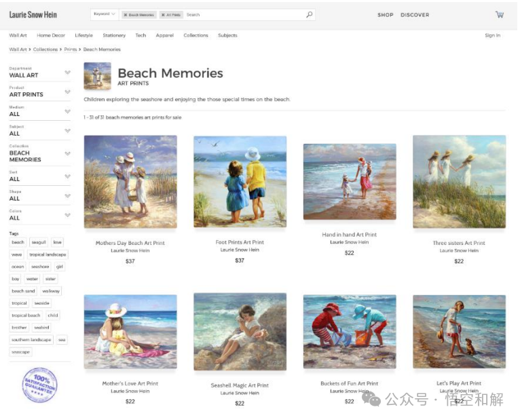Select the seashore tag
This screenshot has height=420, width=520.
40,267
